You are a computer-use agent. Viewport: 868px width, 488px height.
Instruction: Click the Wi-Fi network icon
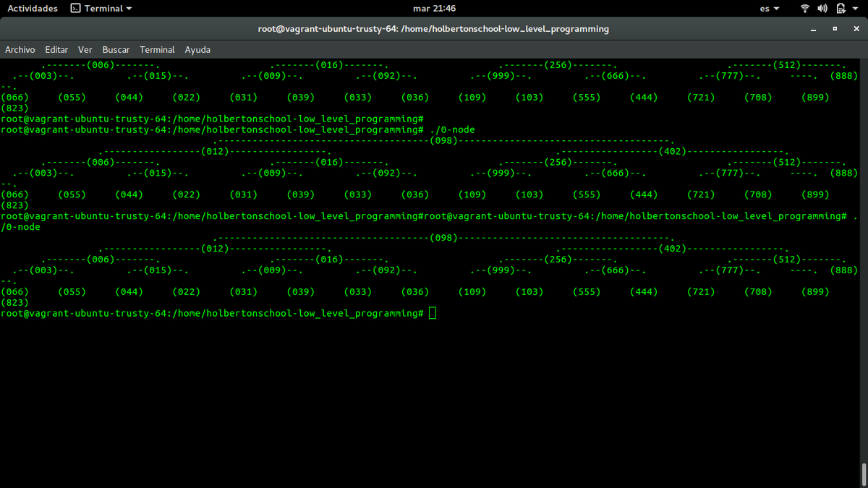pos(805,9)
